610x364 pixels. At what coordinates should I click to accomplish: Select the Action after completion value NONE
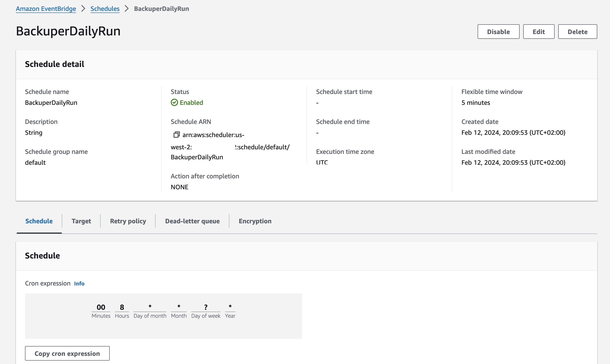pos(179,187)
